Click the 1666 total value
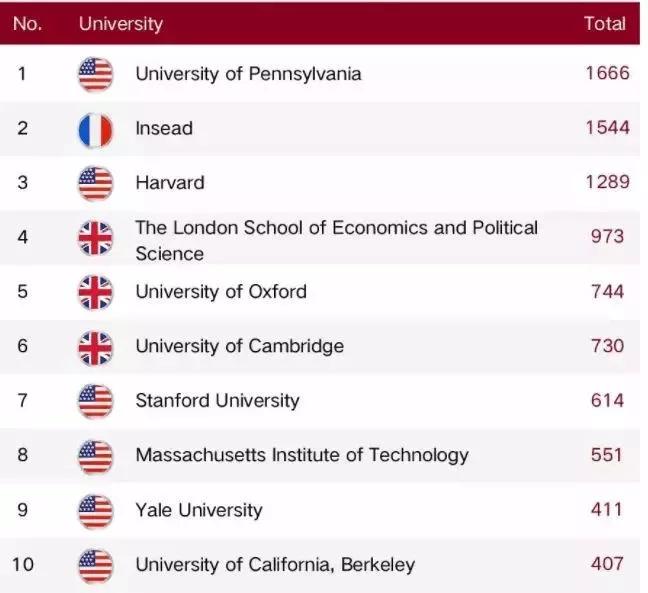 [x=607, y=74]
